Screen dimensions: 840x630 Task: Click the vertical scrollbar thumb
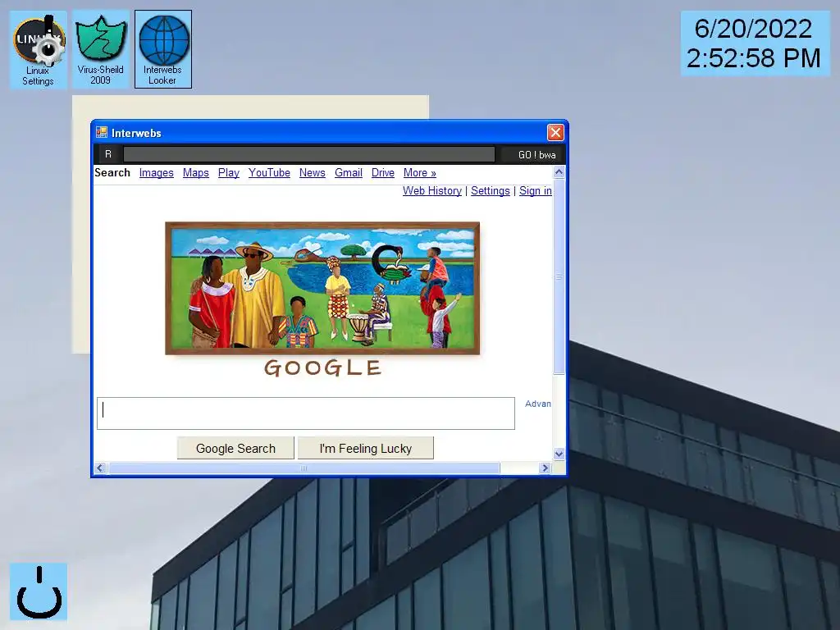559,276
